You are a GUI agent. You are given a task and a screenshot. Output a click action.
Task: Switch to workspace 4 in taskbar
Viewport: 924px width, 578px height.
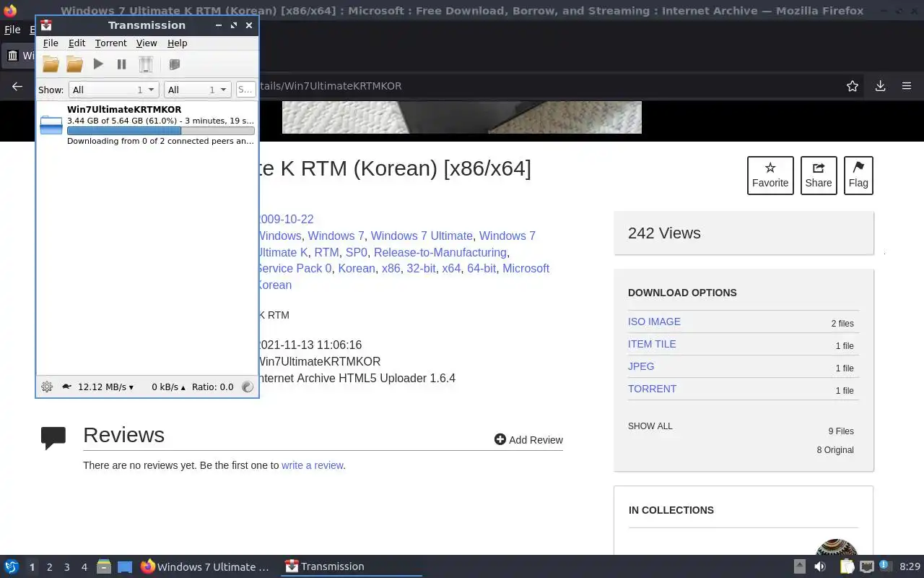pos(84,567)
